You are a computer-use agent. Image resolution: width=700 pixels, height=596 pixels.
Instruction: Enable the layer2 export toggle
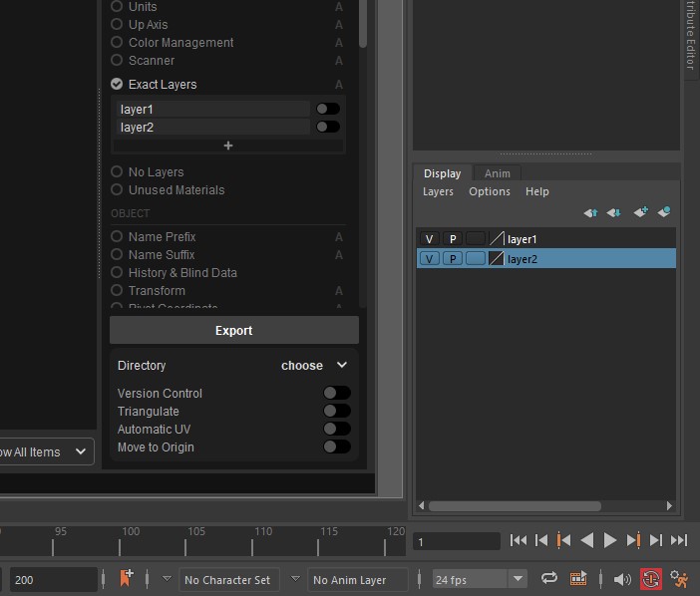(328, 127)
